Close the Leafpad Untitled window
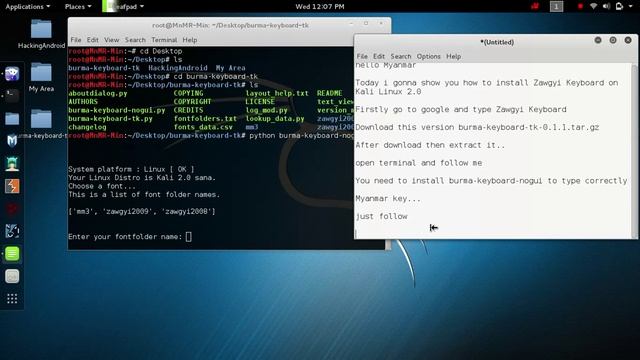 628,40
